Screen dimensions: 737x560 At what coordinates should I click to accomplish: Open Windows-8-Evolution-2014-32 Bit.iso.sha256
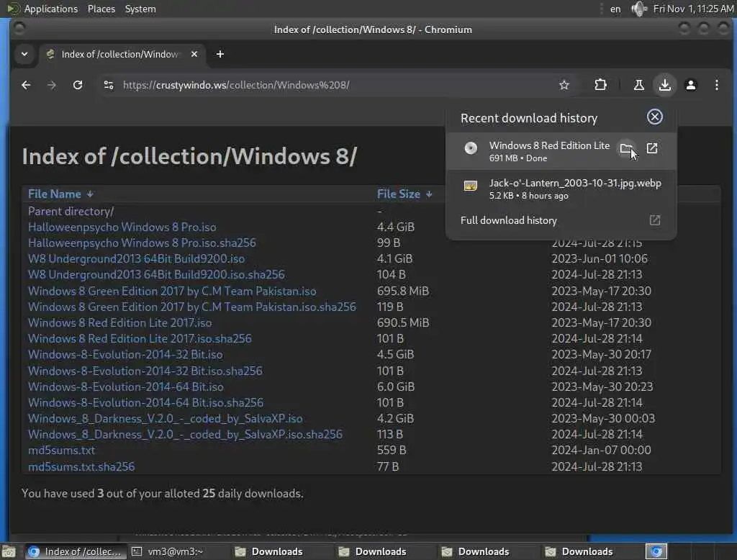pyautogui.click(x=145, y=371)
